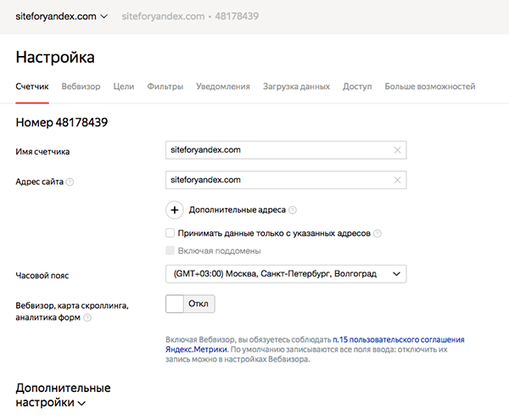Select the Больше возможностей tab
The width and height of the screenshot is (509, 420).
point(429,87)
